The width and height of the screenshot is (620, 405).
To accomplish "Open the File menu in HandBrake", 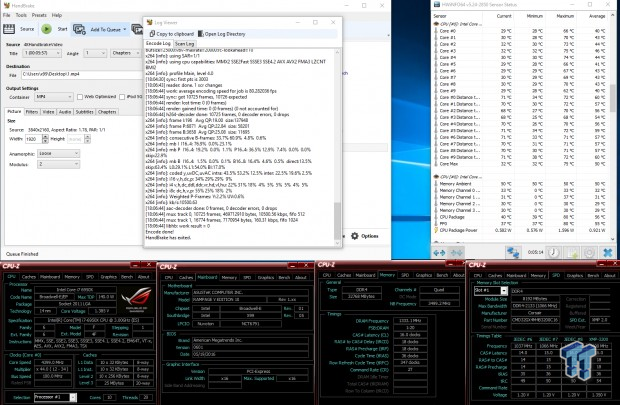I will tap(7, 15).
